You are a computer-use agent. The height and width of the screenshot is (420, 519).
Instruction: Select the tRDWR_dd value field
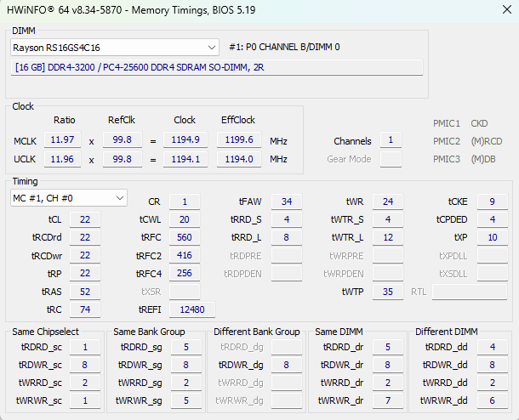[x=493, y=365]
